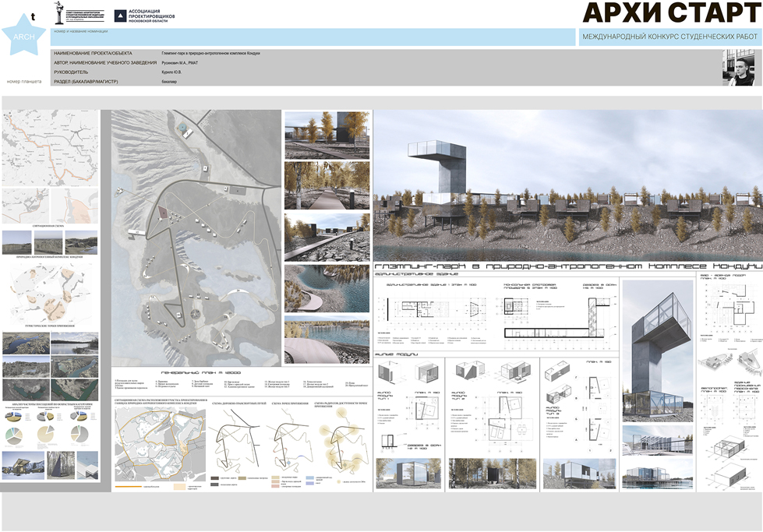Click the Ассоциация Проектировщиков triangle logo
Image resolution: width=763 pixels, height=532 pixels.
tap(119, 15)
